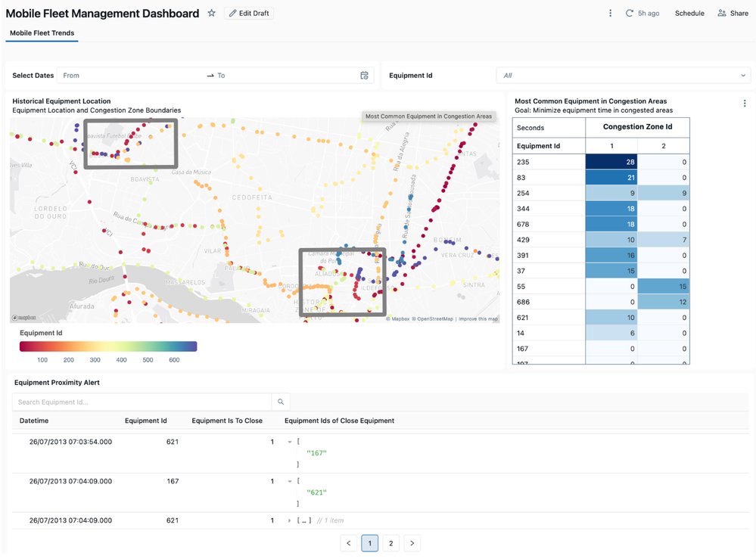The image size is (756, 559).
Task: Star the dashboard as favorite
Action: pyautogui.click(x=212, y=14)
